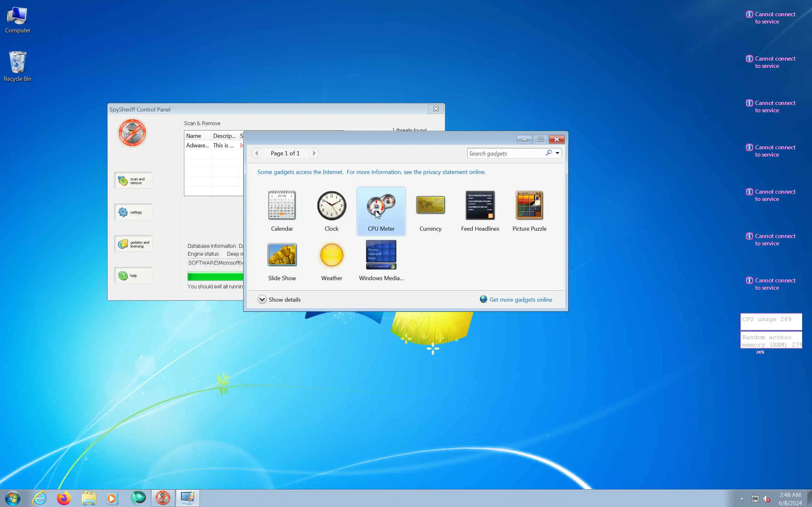This screenshot has width=812, height=507.
Task: Go to next gadgets page arrow
Action: pyautogui.click(x=314, y=153)
